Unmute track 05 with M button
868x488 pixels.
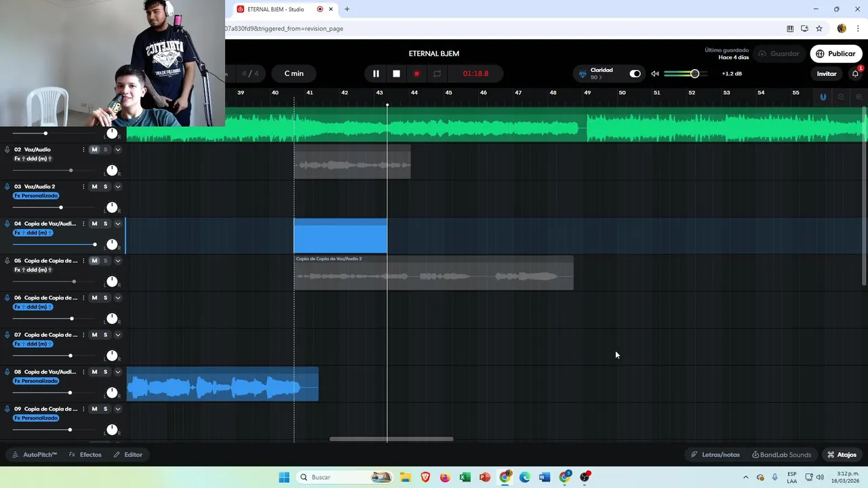click(94, 260)
